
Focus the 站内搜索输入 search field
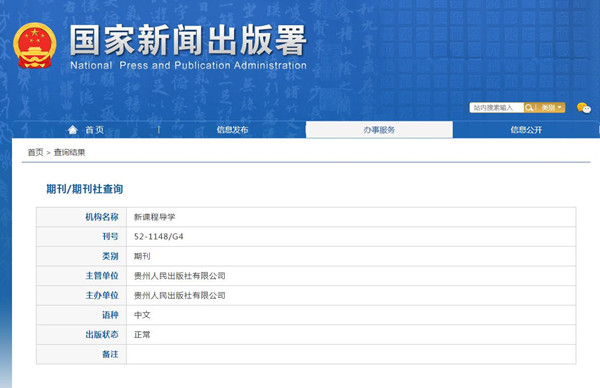tap(497, 108)
